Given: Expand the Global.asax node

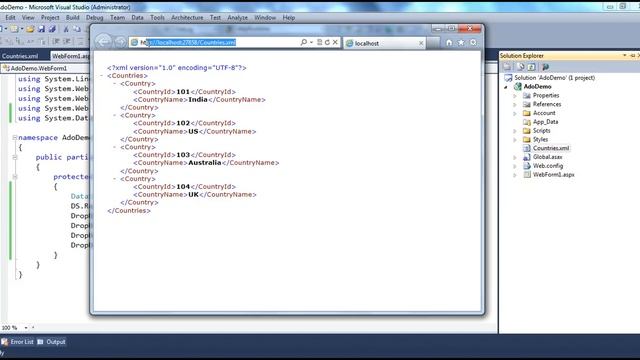Looking at the screenshot, I should [x=515, y=158].
